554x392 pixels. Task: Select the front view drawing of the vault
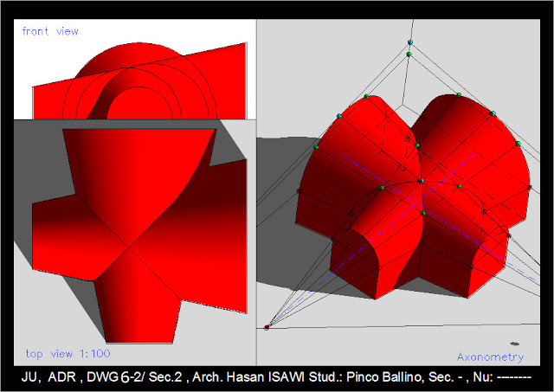coord(140,80)
